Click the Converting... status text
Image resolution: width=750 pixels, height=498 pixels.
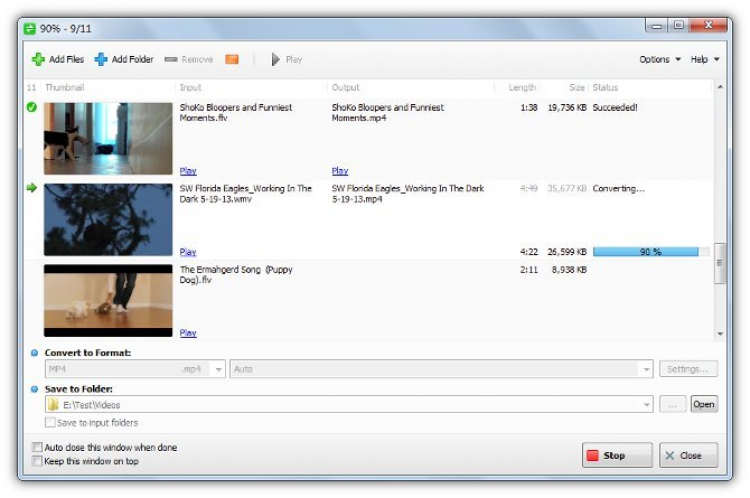(618, 188)
